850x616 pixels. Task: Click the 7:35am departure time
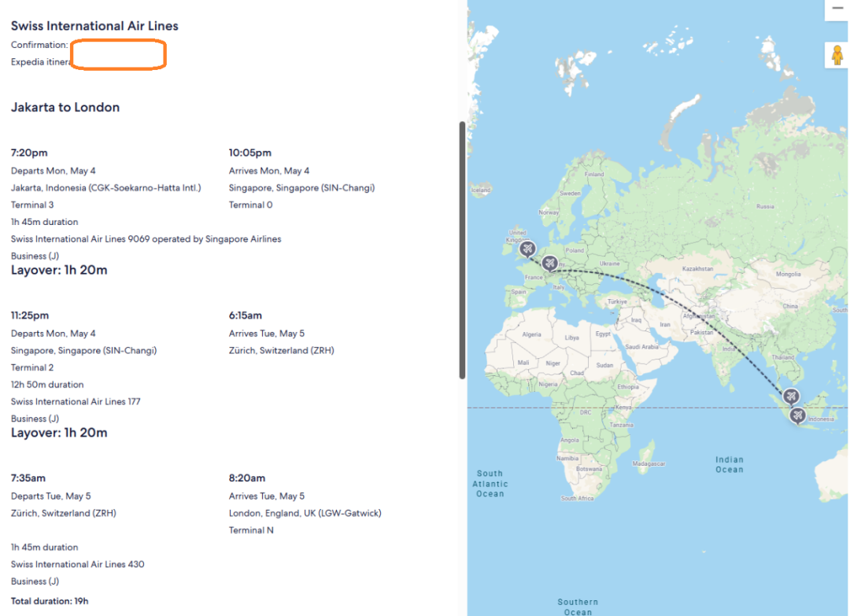(x=28, y=478)
